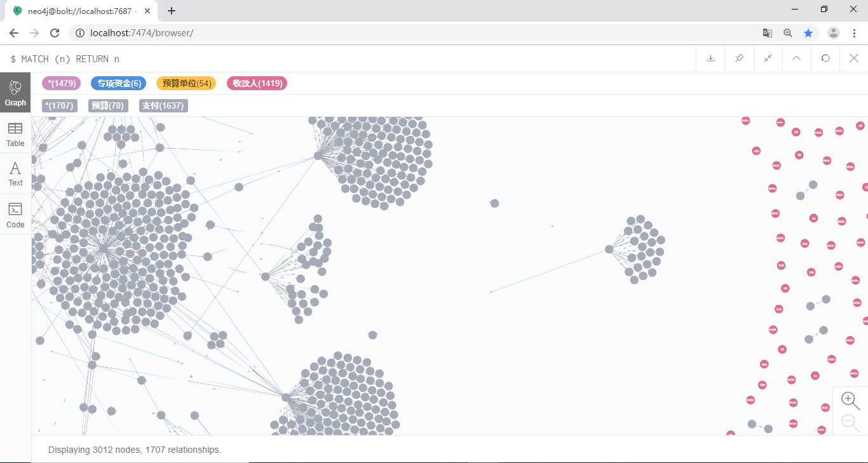The image size is (868, 463).
Task: Select the 预算(70) relationship type
Action: pyautogui.click(x=107, y=105)
